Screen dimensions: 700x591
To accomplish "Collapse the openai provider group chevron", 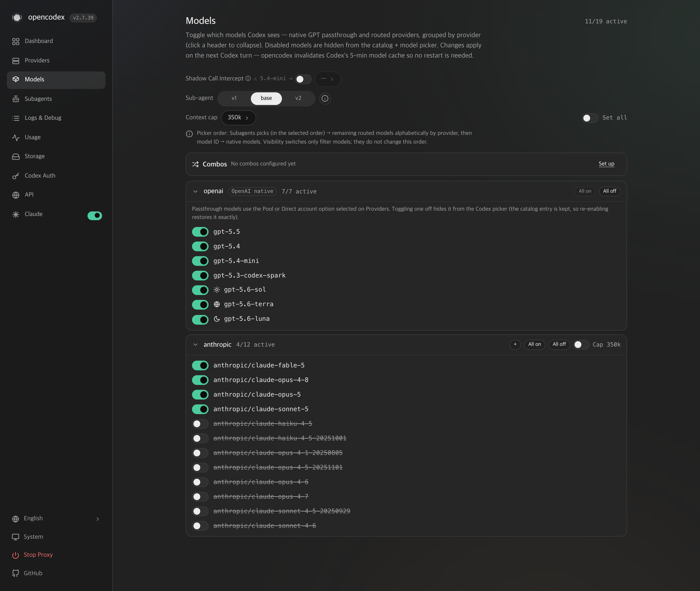I will pyautogui.click(x=195, y=191).
